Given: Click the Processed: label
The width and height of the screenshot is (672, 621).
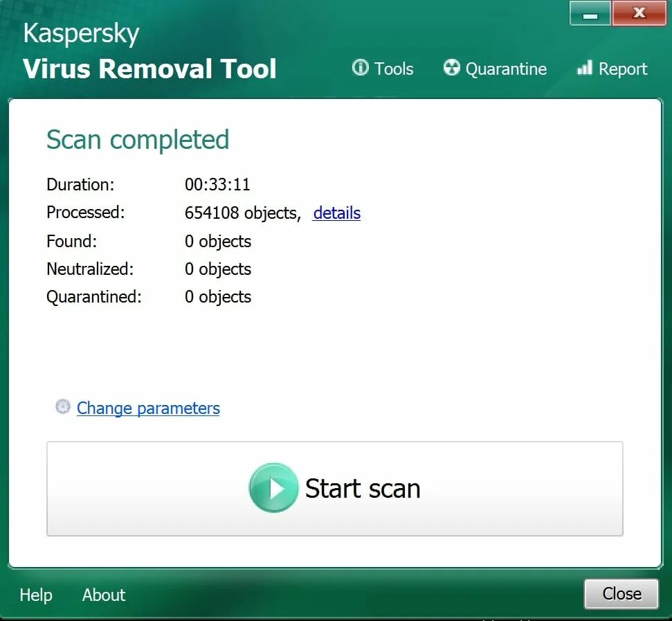Looking at the screenshot, I should (x=85, y=213).
